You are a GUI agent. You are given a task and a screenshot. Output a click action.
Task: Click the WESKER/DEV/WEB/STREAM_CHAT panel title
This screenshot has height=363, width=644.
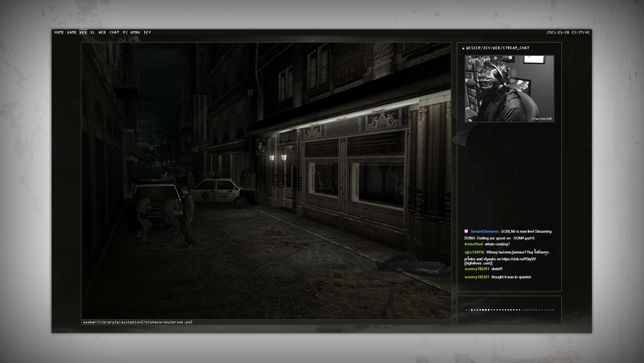tap(497, 48)
